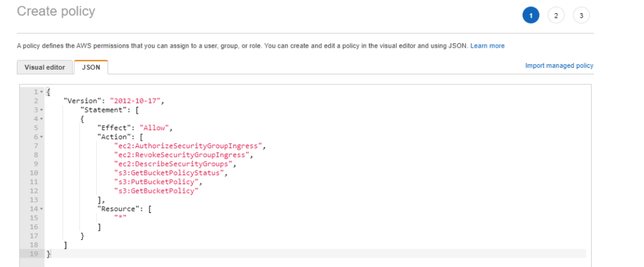The height and width of the screenshot is (267, 644).
Task: Click the step 1 circle indicator
Action: tap(530, 16)
